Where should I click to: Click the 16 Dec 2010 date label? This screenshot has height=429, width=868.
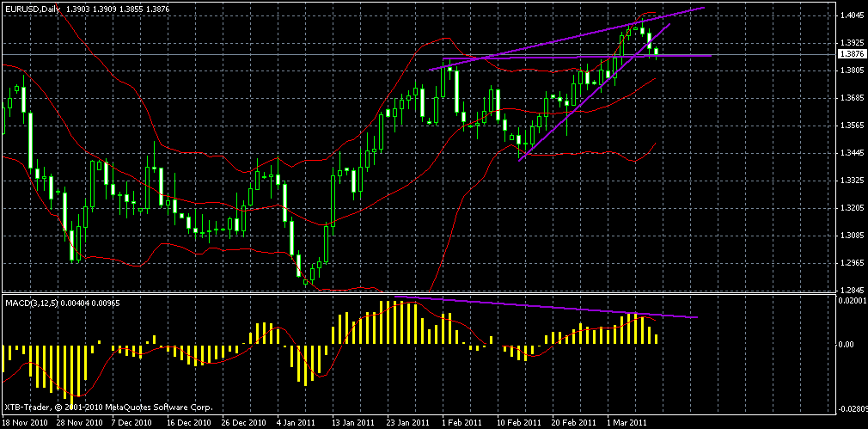click(x=189, y=423)
